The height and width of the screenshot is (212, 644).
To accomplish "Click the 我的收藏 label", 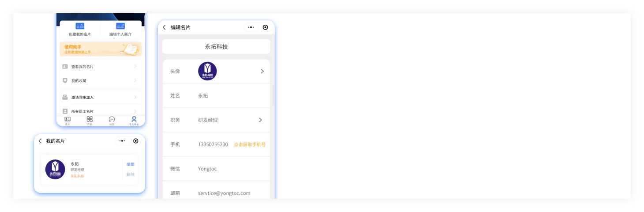I will pyautogui.click(x=79, y=81).
